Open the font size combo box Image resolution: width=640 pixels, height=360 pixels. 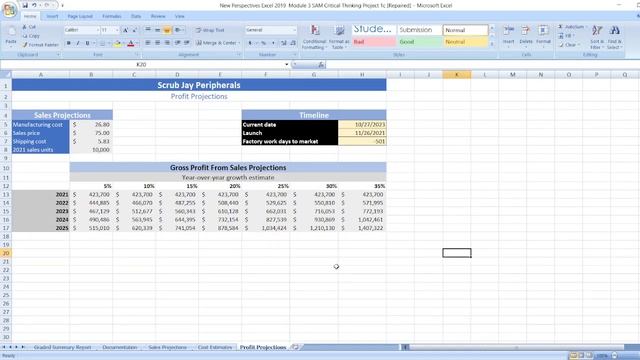click(109, 30)
